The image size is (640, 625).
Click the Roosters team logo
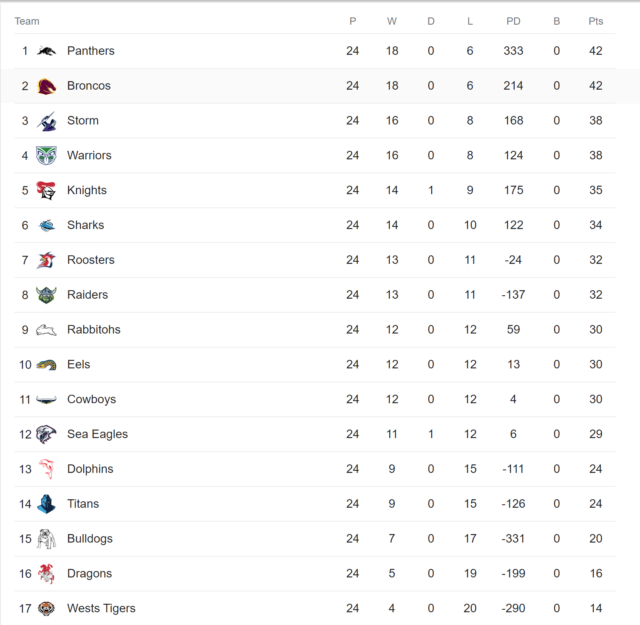[x=46, y=260]
